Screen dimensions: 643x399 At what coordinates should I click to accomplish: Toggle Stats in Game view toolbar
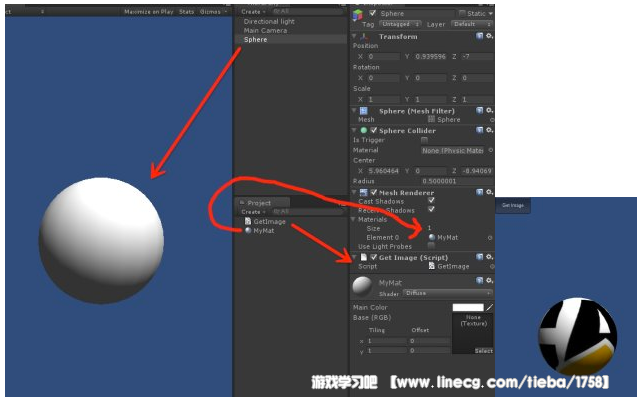(x=187, y=12)
